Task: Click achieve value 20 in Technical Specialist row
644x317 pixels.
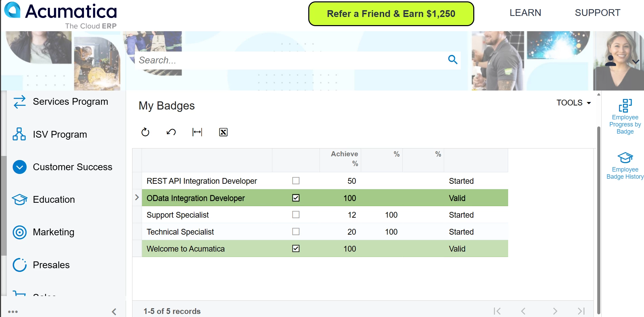Action: (352, 232)
